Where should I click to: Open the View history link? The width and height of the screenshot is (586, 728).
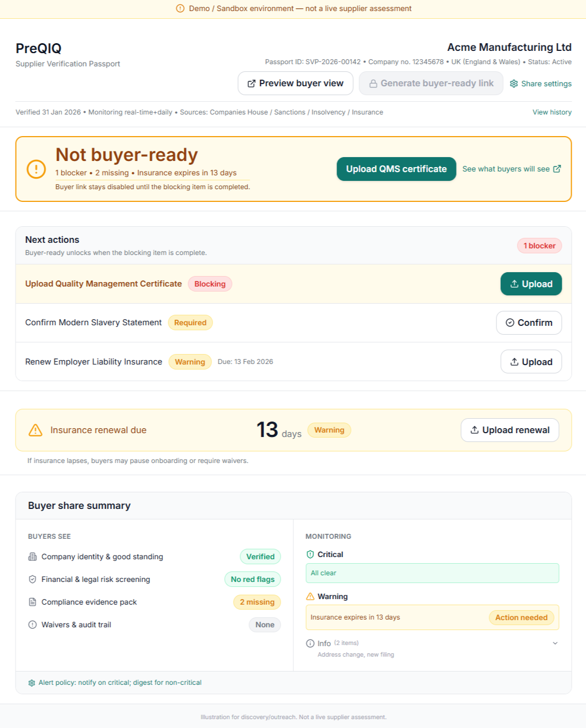(x=552, y=112)
